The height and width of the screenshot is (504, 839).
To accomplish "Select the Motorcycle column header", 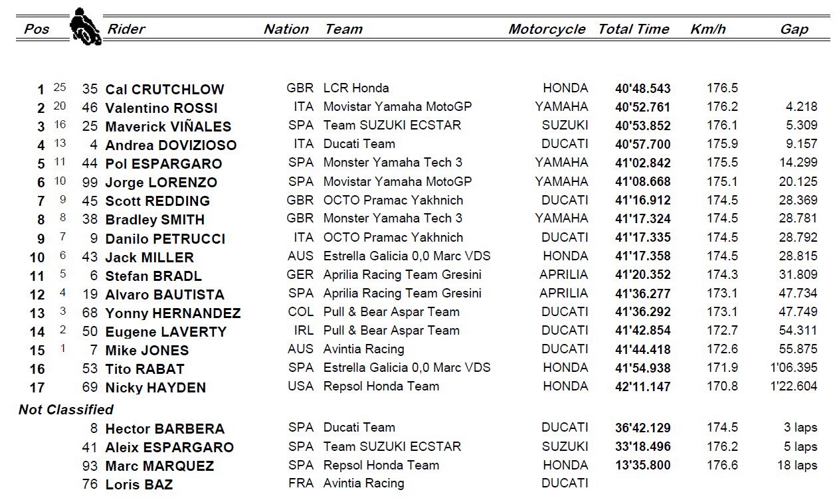I will pyautogui.click(x=547, y=29).
